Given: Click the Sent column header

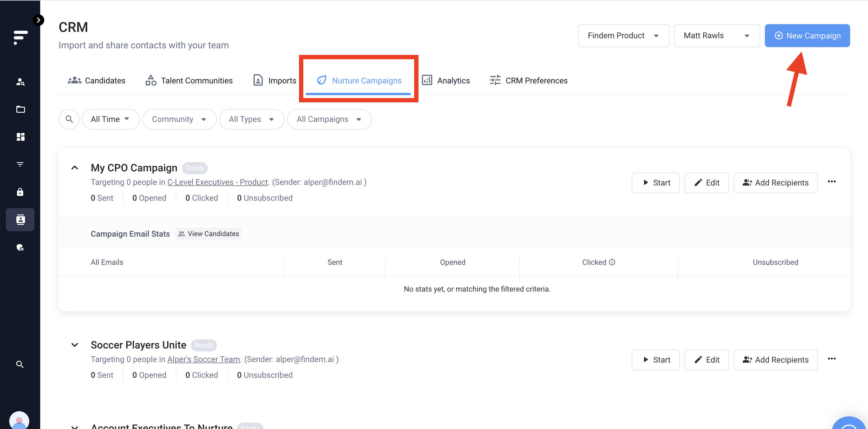Looking at the screenshot, I should [x=335, y=262].
